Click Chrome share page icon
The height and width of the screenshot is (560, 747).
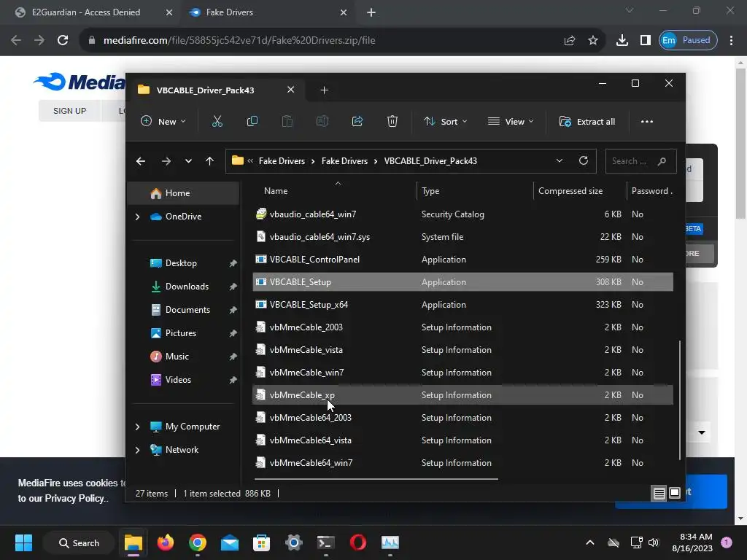(x=570, y=40)
